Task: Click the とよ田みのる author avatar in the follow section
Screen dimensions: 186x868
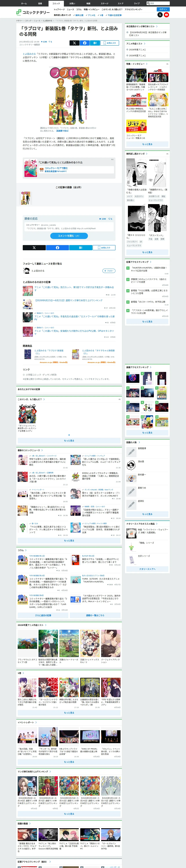Action: click(26, 271)
